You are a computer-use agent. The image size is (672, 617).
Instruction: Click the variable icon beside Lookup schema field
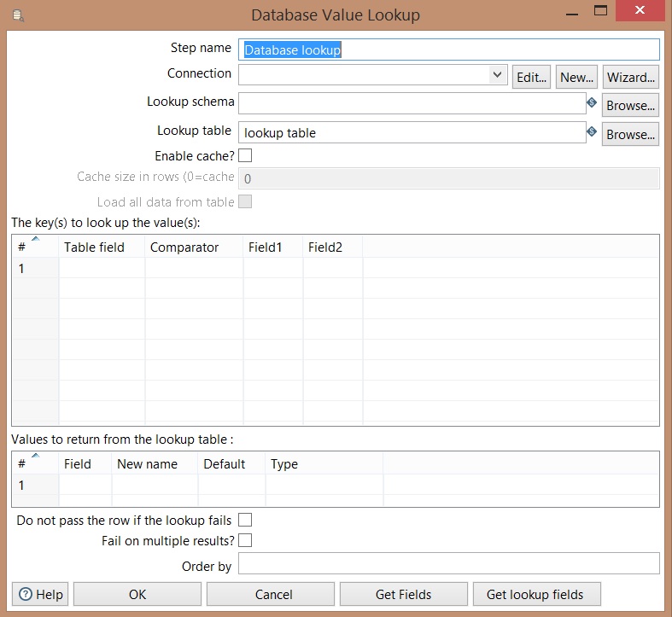click(591, 103)
